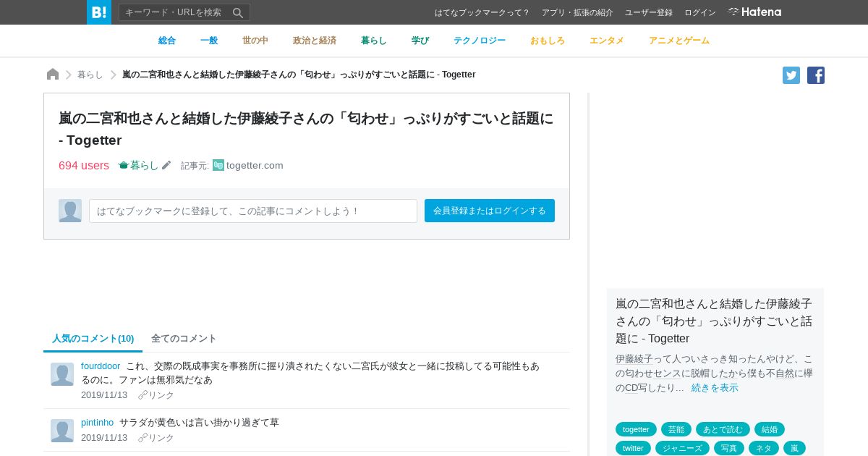Open the Hatena logo link
The image size is (868, 456).
pyautogui.click(x=754, y=12)
